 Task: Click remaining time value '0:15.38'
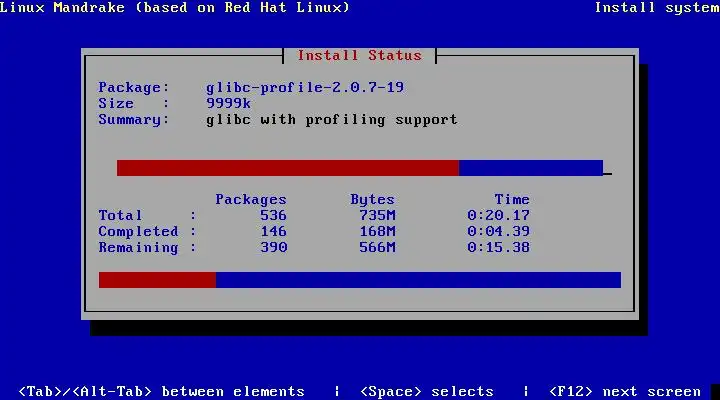498,248
